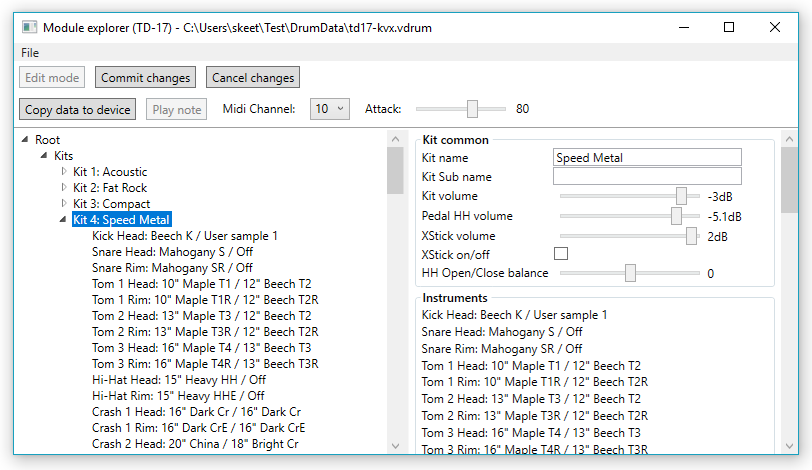Expand Kit 1: Acoustic node
The image size is (812, 470).
pos(64,171)
